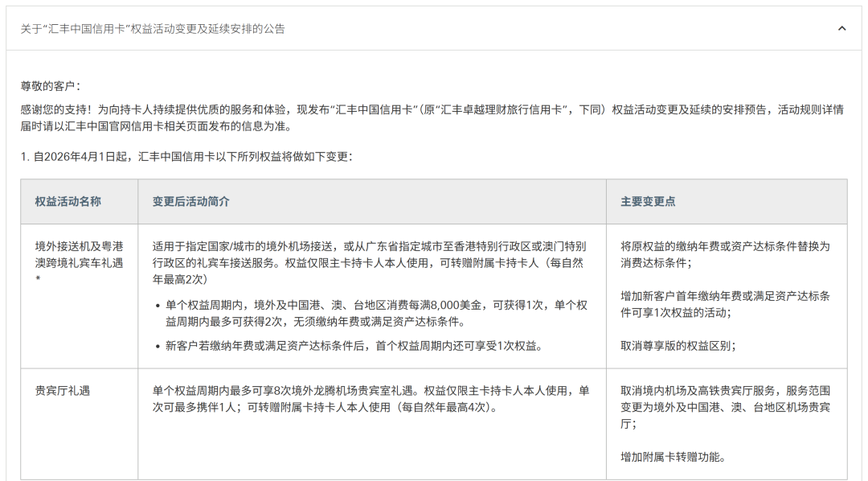
Task: Click the description about 8次境外龙腾机场贵宾室礼遇
Action: pos(371,399)
